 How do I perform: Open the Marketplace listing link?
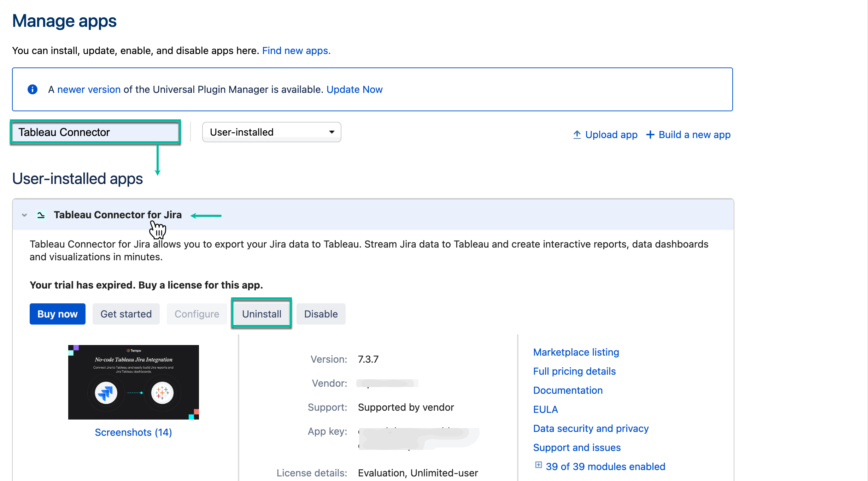575,352
